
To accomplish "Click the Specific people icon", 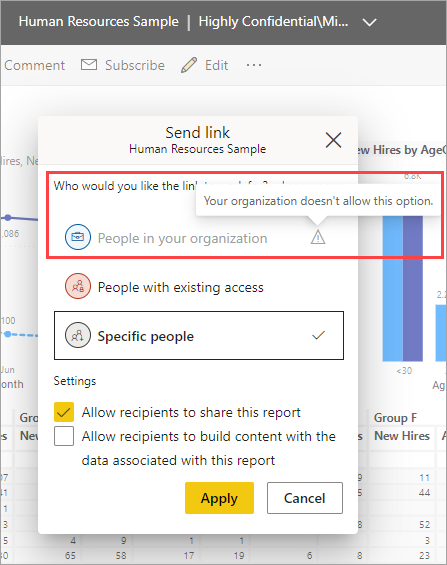I will (78, 335).
